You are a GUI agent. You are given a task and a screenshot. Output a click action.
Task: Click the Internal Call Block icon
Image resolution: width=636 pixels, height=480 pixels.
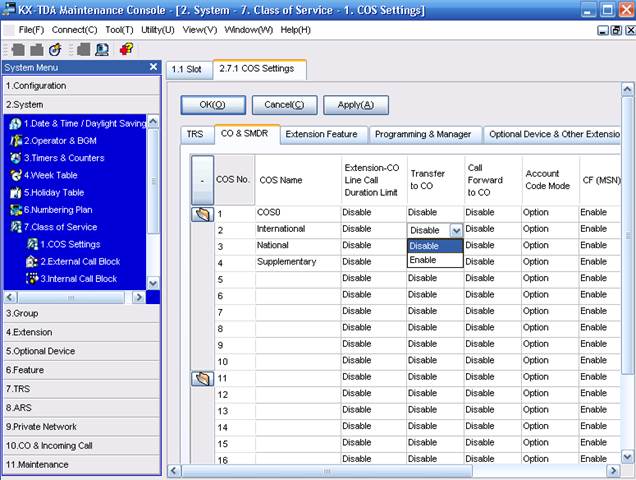32,279
